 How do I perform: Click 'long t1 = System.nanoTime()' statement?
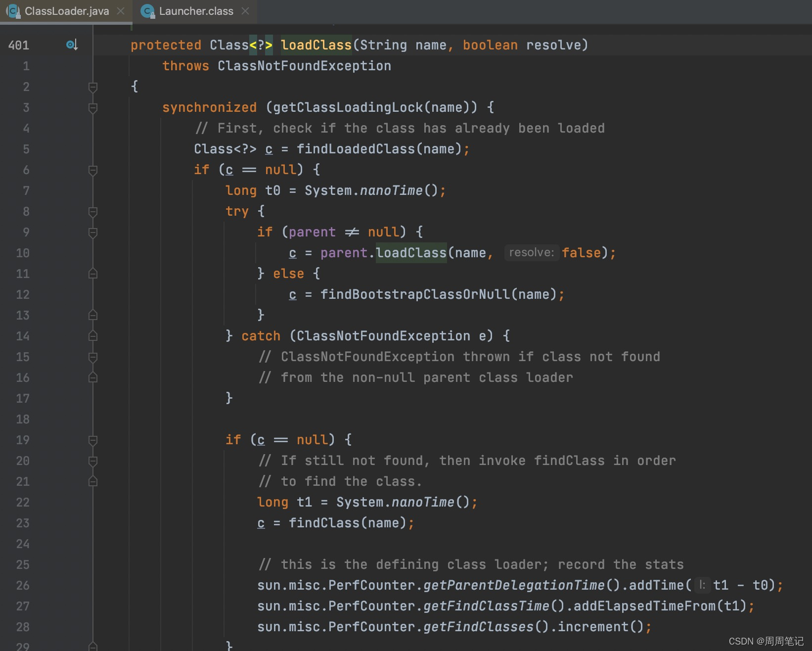click(367, 502)
